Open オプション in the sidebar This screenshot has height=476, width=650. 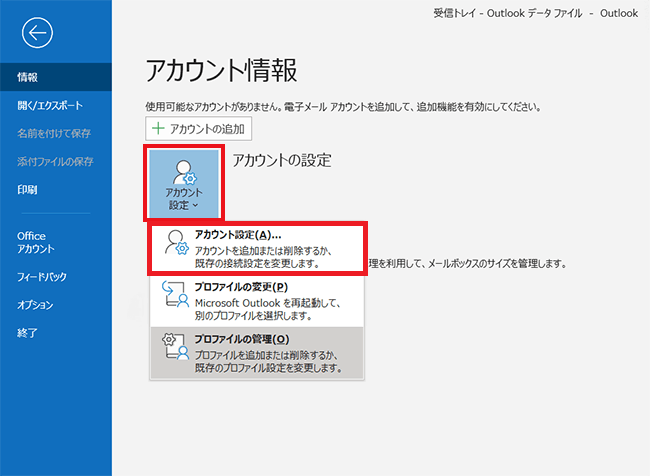coord(56,305)
